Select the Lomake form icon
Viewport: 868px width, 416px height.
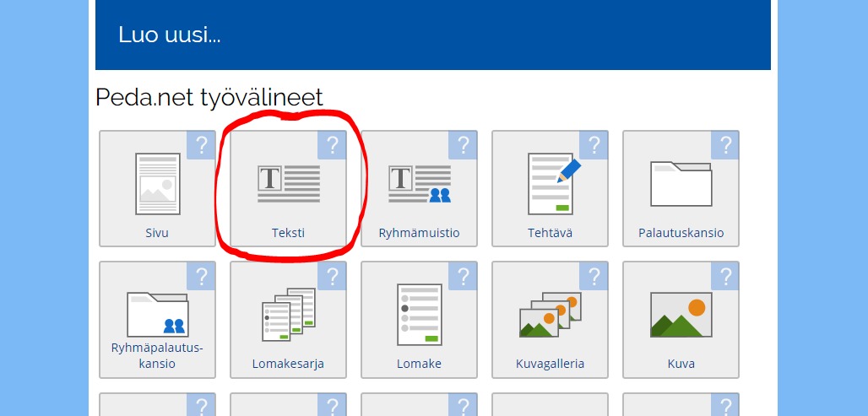(419, 314)
